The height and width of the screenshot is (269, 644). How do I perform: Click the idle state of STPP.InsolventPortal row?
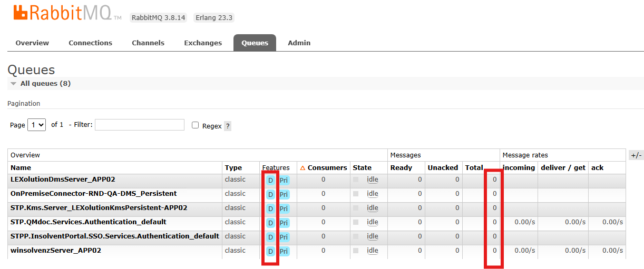click(x=373, y=236)
